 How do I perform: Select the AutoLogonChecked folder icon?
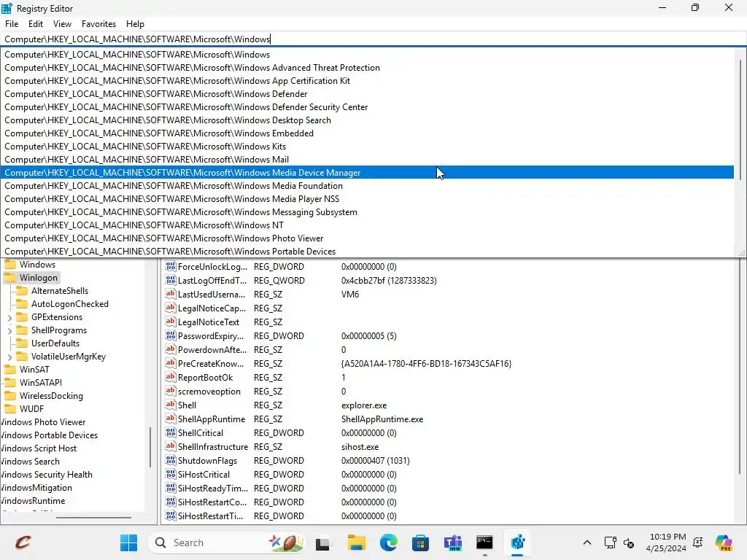(x=22, y=304)
